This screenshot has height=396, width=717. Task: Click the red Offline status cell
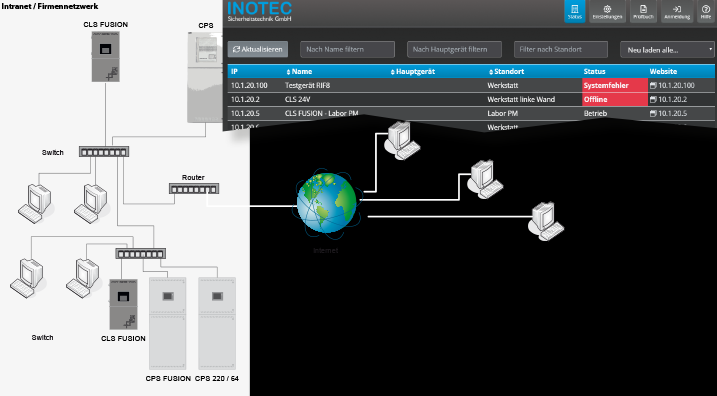point(615,99)
